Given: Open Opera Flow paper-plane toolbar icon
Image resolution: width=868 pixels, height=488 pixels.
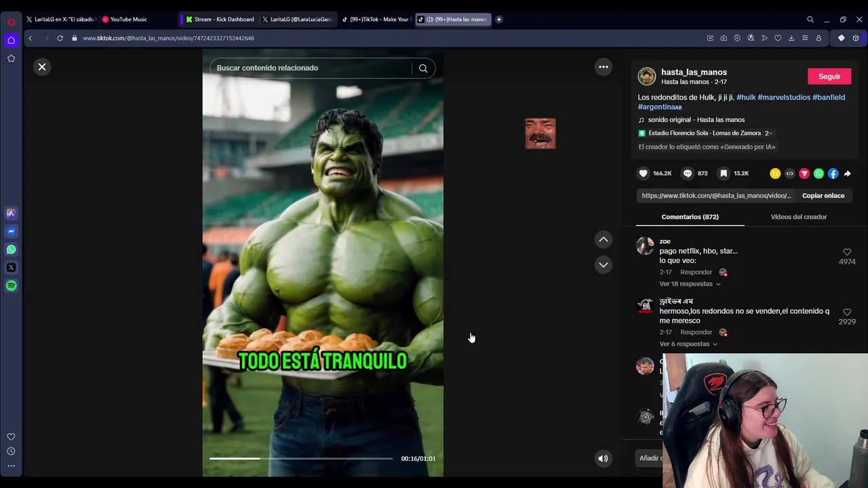Looking at the screenshot, I should pyautogui.click(x=764, y=39).
